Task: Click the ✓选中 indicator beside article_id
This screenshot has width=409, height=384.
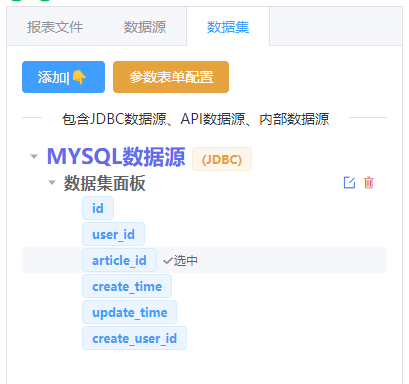Action: tap(180, 260)
